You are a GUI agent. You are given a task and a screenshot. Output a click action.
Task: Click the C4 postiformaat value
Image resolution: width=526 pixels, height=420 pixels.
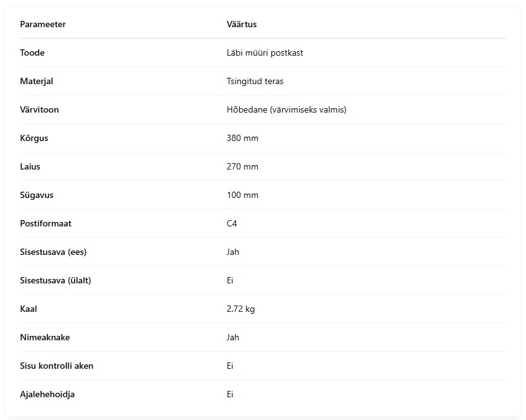pyautogui.click(x=232, y=223)
